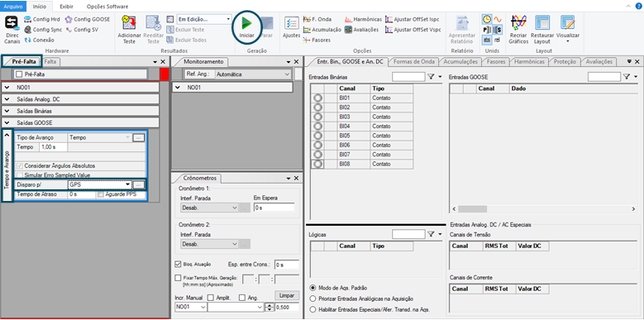This screenshot has height=320, width=644.
Task: Select the abs units icon
Action: [487, 40]
